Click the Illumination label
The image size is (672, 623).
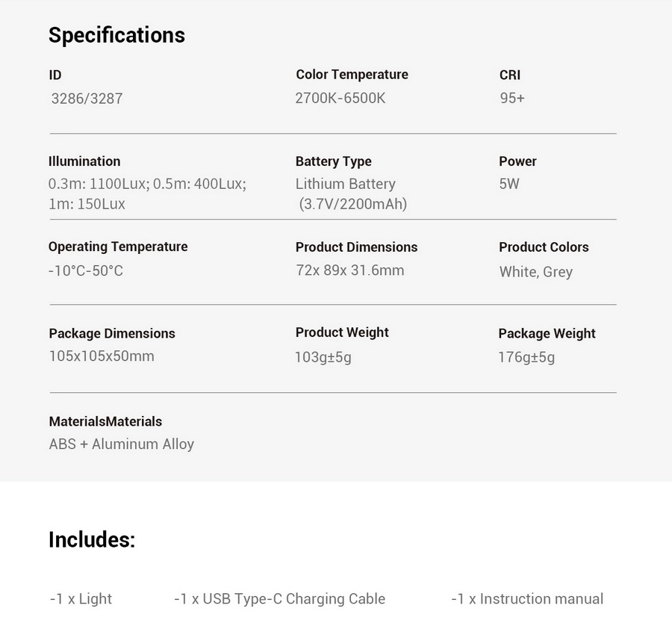(84, 161)
